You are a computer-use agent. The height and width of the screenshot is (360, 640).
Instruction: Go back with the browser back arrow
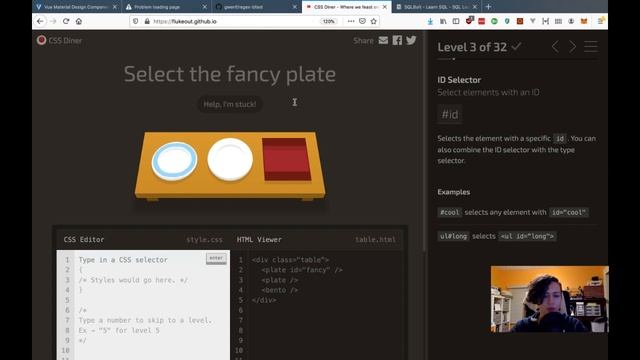click(x=40, y=21)
